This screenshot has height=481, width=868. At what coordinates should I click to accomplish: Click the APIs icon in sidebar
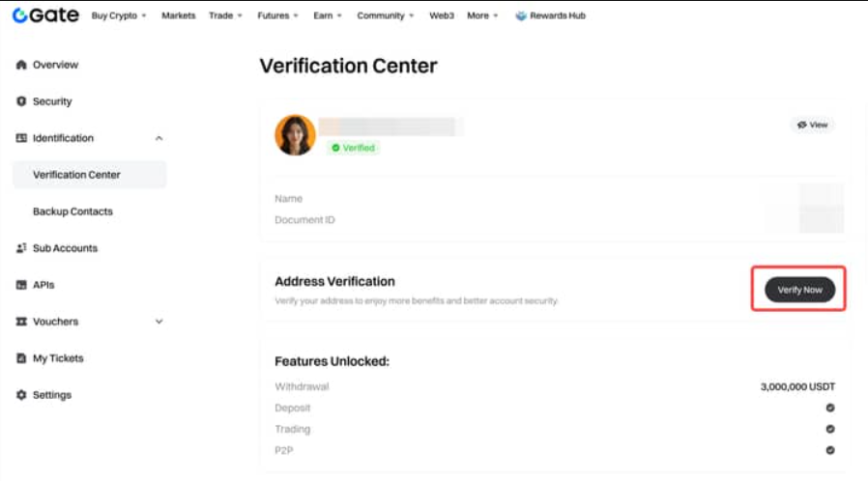coord(21,285)
